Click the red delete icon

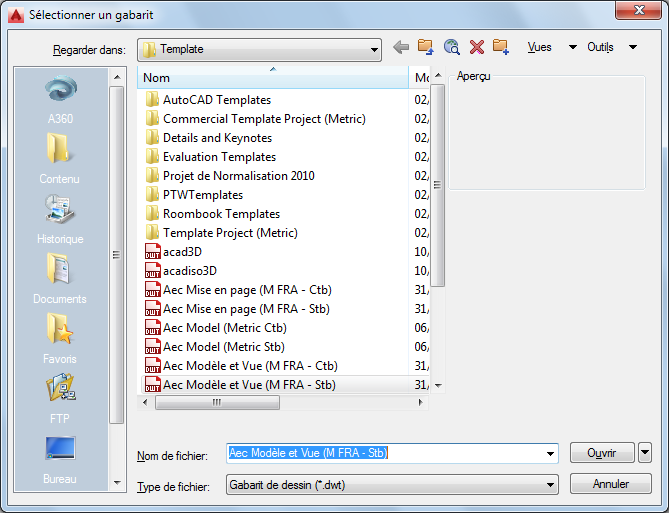477,47
